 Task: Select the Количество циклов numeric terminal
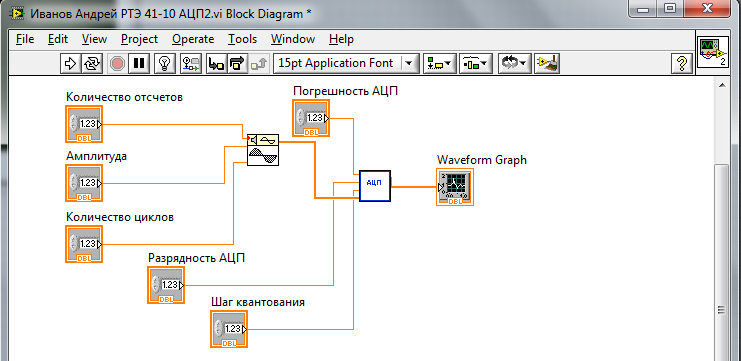[84, 244]
